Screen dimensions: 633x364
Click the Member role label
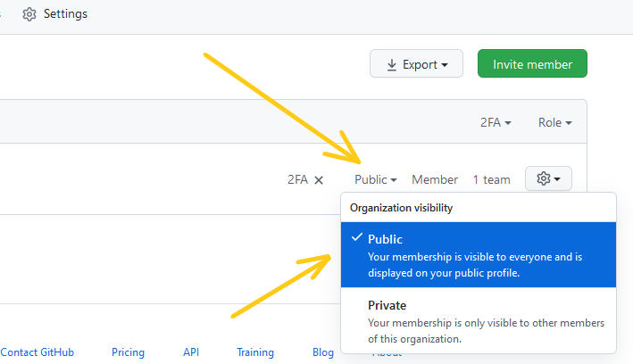point(435,179)
